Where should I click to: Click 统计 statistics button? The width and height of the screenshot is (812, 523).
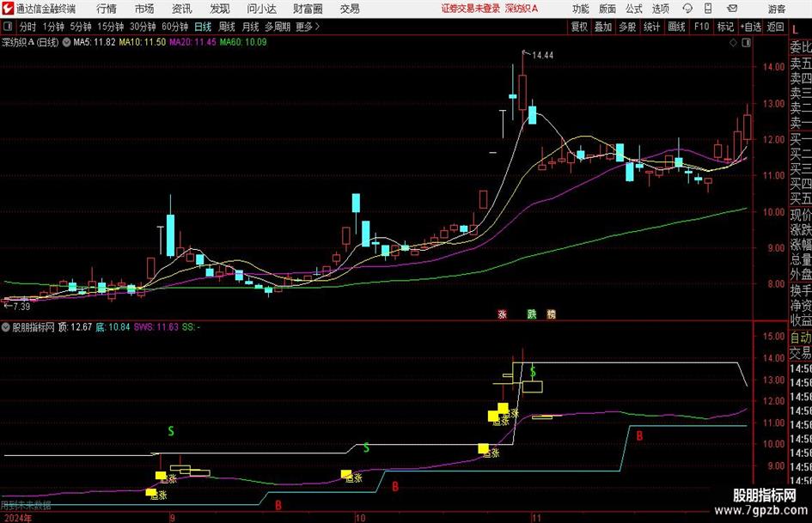(x=651, y=27)
